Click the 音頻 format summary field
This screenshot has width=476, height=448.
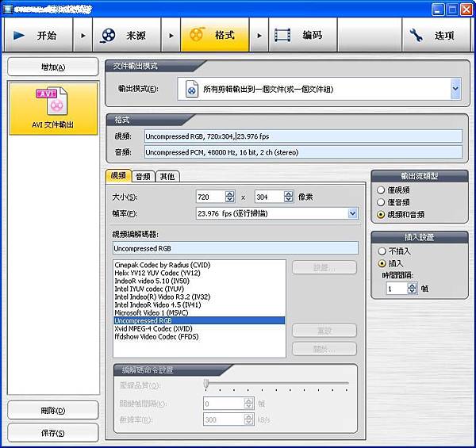(303, 152)
